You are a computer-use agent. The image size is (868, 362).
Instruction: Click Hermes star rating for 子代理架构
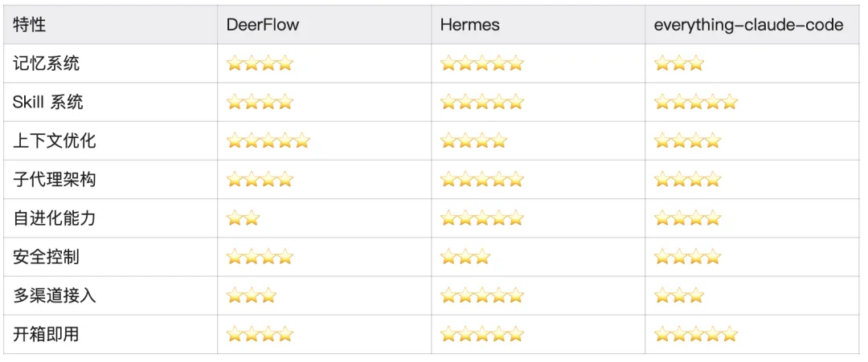[481, 180]
